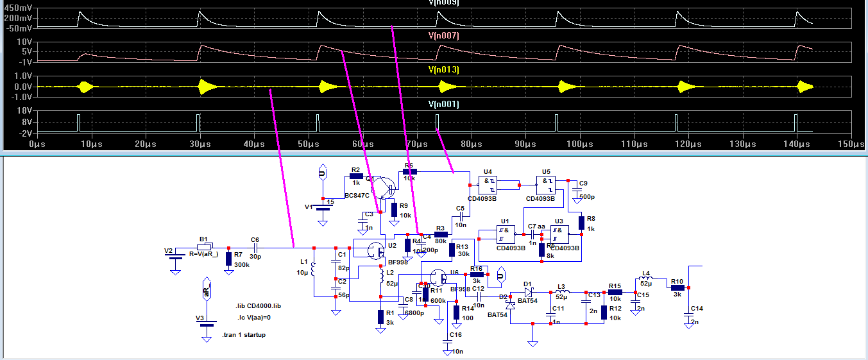The height and width of the screenshot is (360, 868).
Task: Select the D1 BAT54 diode symbol
Action: (x=529, y=292)
